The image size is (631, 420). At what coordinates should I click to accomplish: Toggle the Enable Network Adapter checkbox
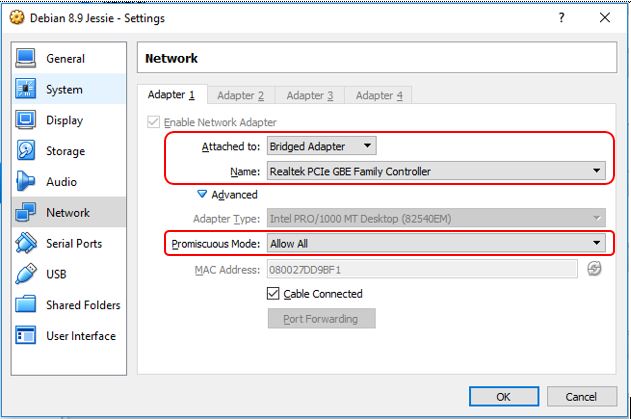click(153, 122)
